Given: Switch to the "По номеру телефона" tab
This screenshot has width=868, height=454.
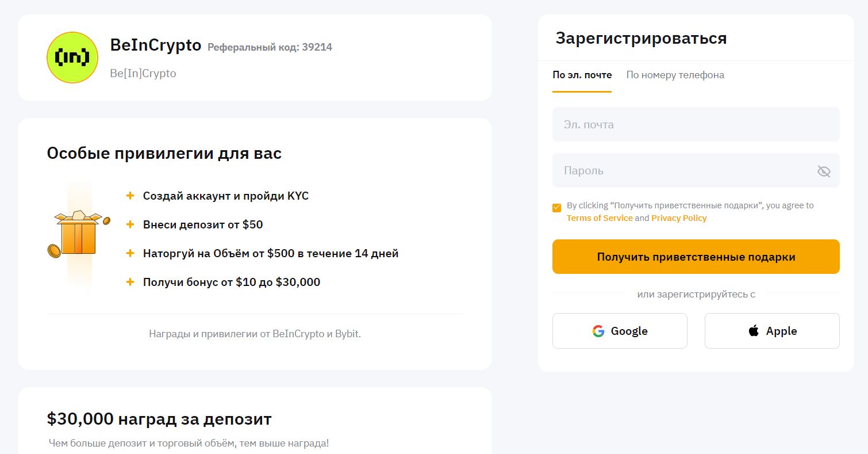Looking at the screenshot, I should 675,75.
